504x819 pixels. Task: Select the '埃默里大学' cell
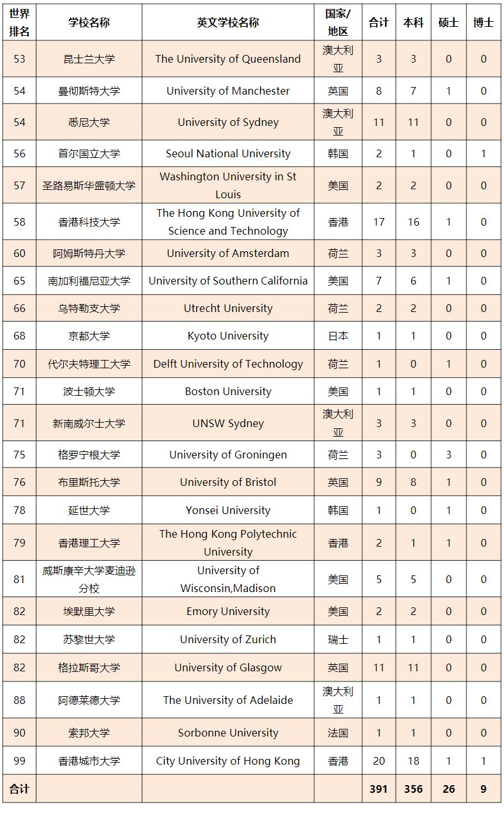point(89,611)
